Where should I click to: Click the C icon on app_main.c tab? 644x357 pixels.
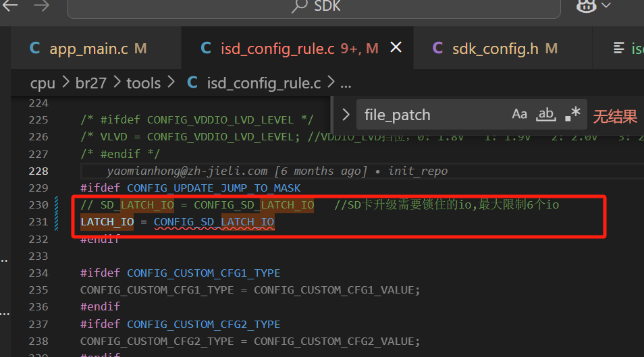35,49
